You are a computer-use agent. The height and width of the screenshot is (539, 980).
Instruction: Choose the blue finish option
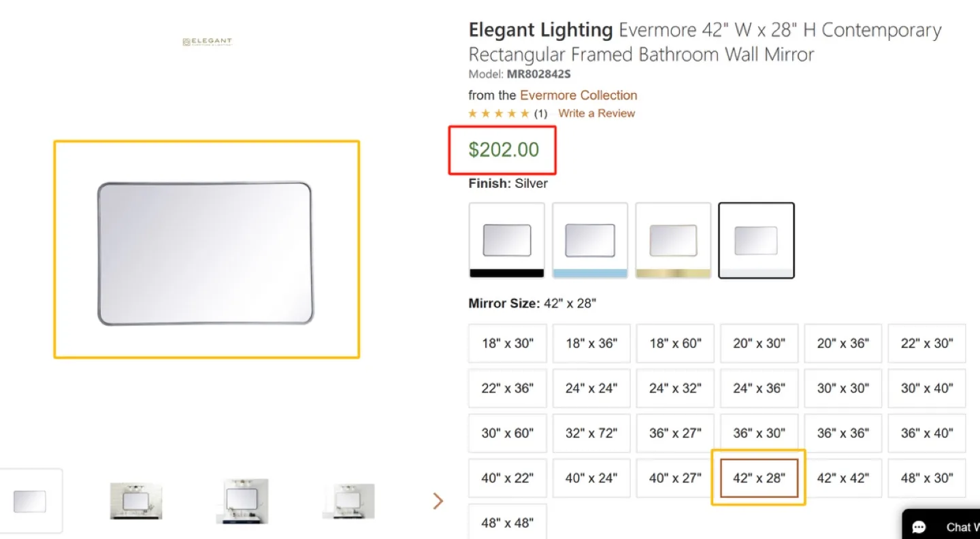[589, 240]
